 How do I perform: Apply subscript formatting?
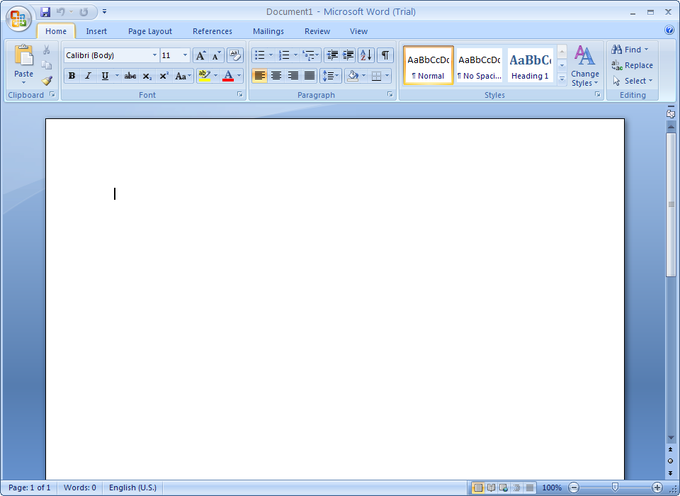(147, 76)
